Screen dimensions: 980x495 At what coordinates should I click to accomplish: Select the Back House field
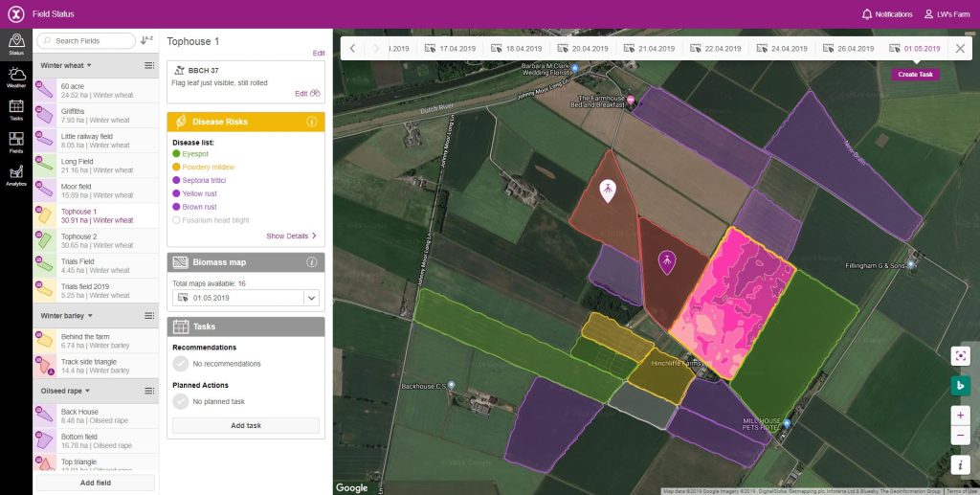point(96,416)
